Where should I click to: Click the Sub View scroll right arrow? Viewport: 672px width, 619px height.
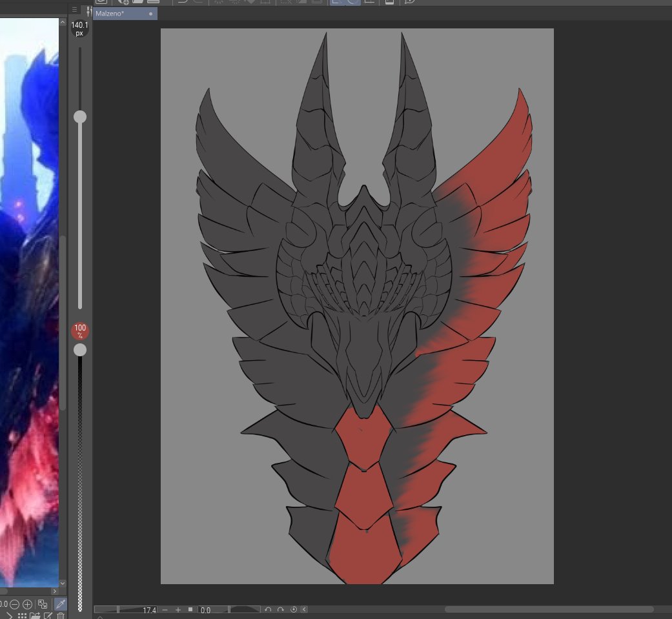tap(54, 591)
